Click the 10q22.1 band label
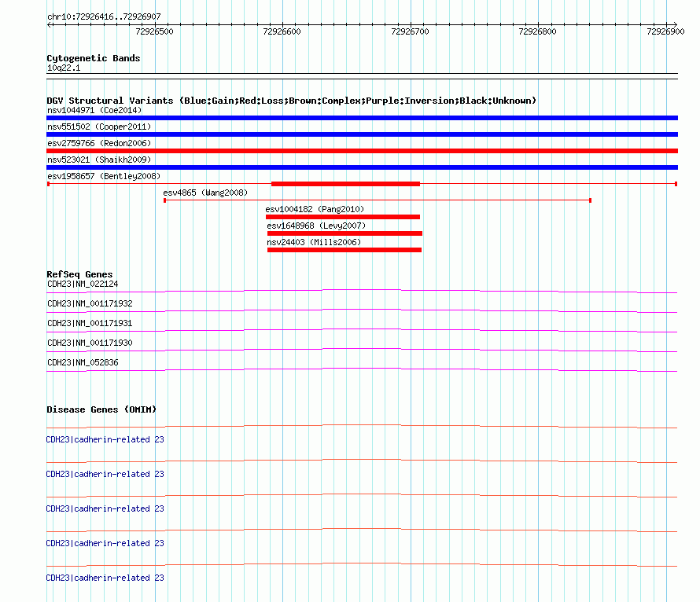 pyautogui.click(x=64, y=68)
